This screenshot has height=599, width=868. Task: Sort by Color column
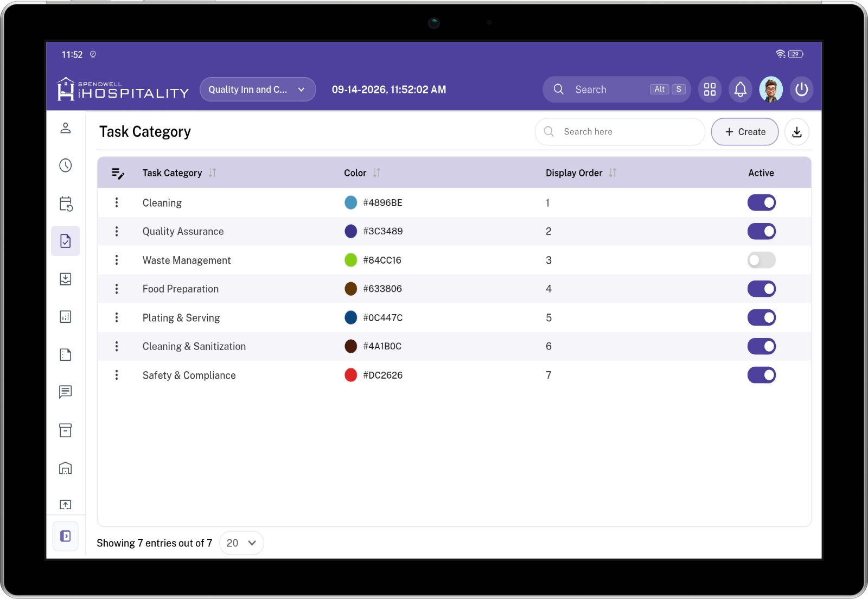376,173
